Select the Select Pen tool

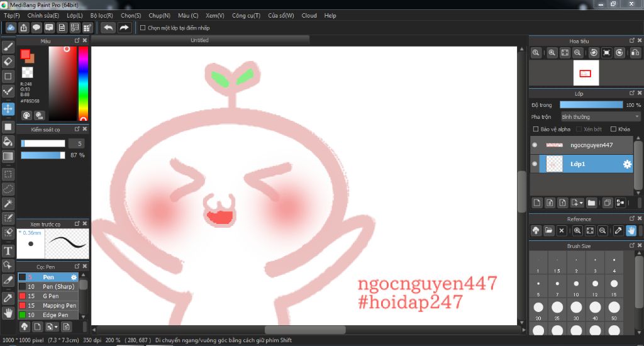(x=8, y=218)
